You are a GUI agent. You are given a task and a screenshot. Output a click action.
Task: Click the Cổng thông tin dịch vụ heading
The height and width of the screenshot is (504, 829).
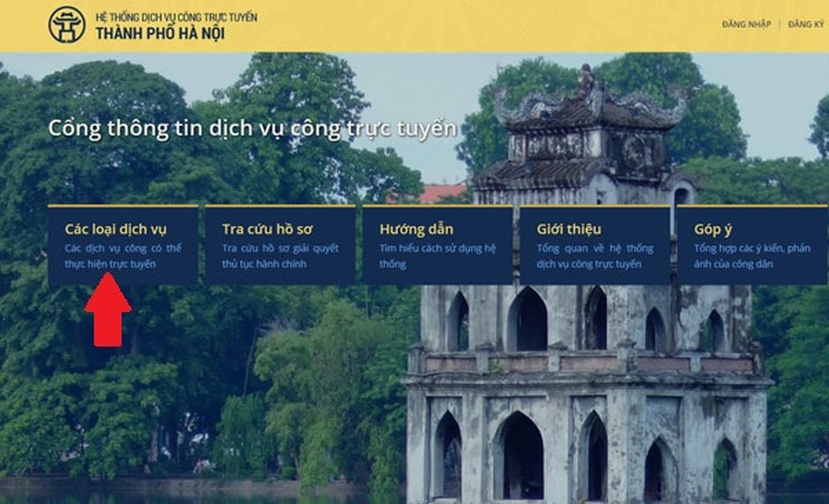[x=252, y=128]
